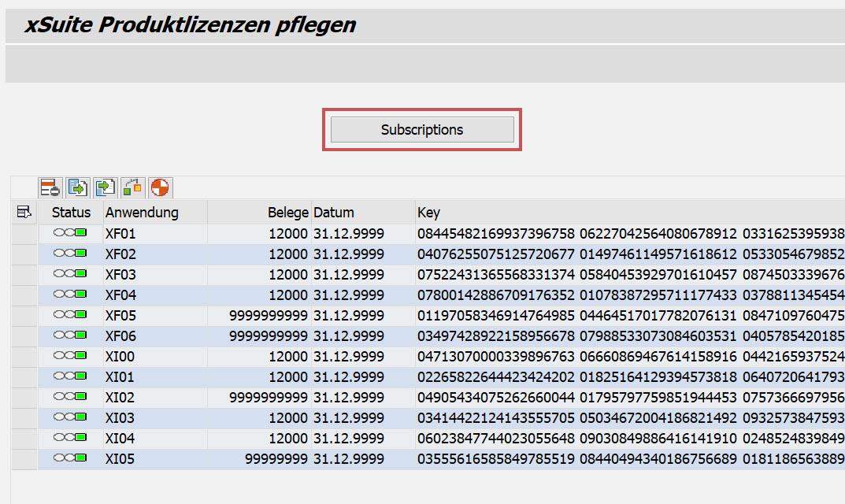This screenshot has width=845, height=504.
Task: Click the date cell in XI02 row
Action: coord(349,398)
